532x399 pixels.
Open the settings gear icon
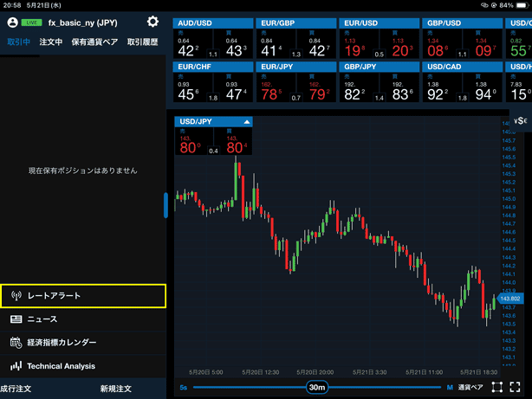click(152, 22)
